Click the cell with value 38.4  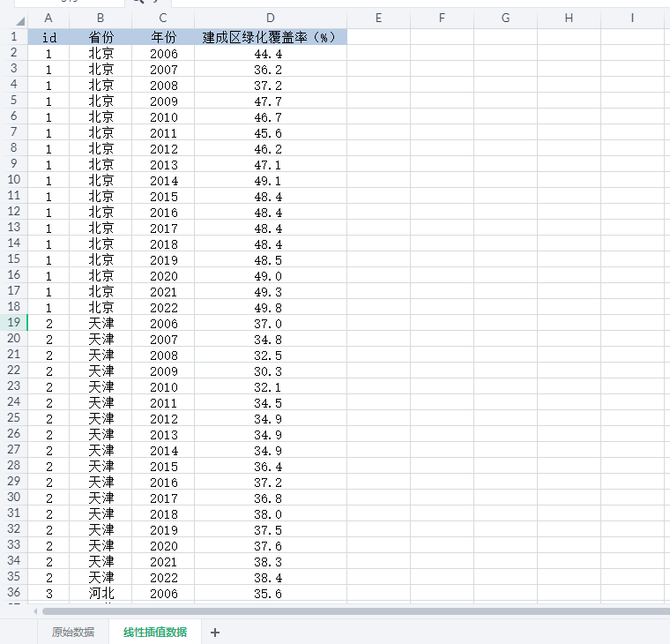(271, 577)
